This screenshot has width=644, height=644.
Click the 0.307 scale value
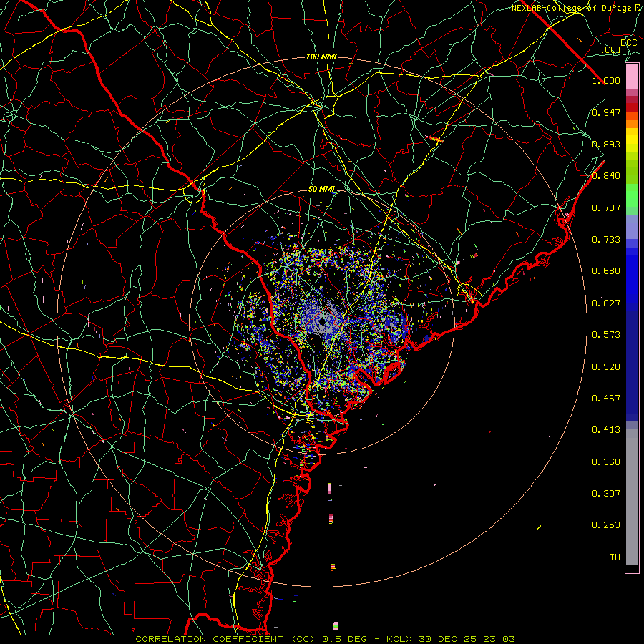pos(606,494)
